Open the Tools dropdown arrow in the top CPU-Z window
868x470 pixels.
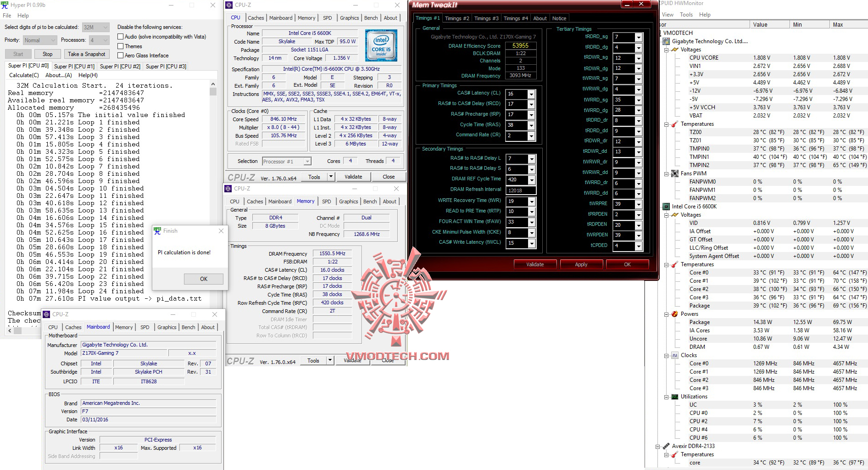pyautogui.click(x=330, y=177)
